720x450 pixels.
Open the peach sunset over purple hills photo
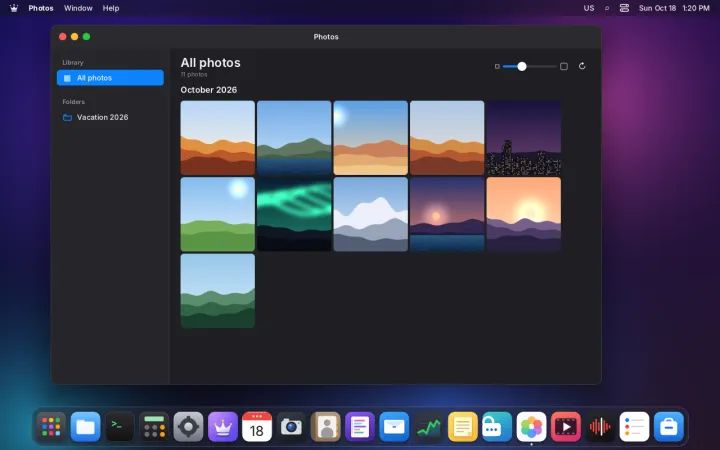pos(523,214)
